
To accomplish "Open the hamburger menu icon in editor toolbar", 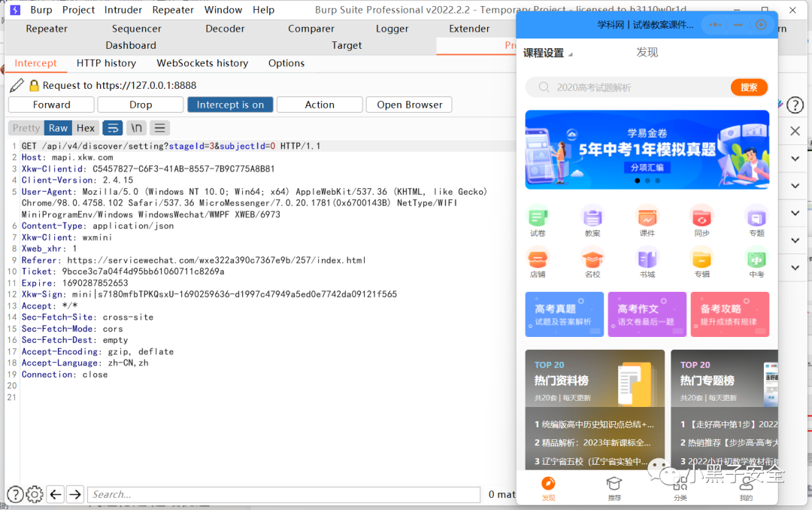I will click(160, 128).
